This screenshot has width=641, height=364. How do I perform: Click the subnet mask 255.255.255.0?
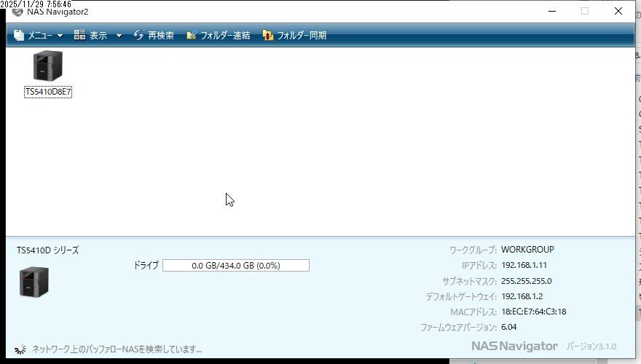point(527,281)
